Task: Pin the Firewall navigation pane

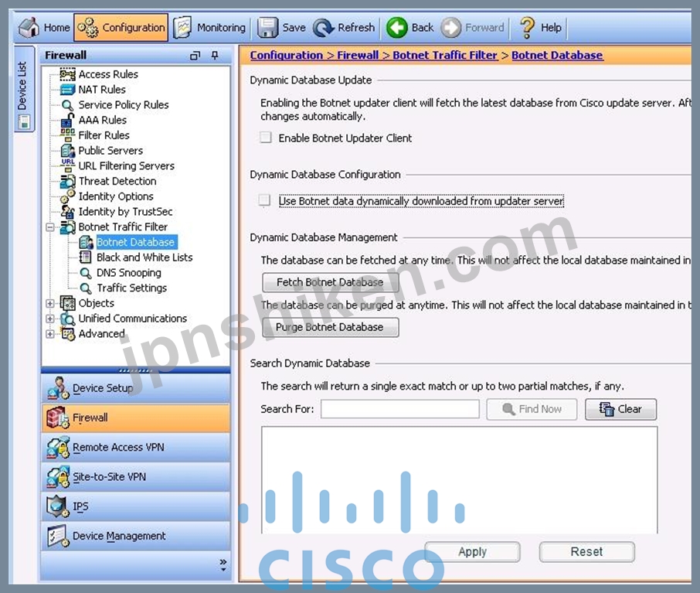Action: 216,56
